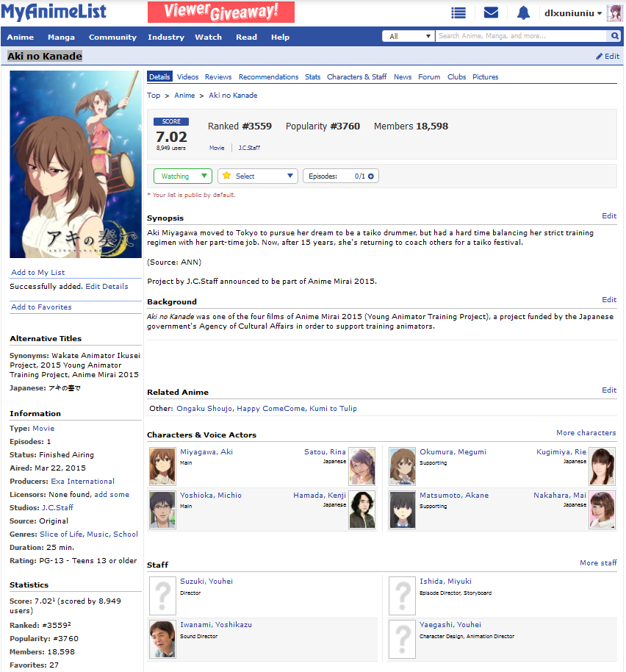Viewport: 626px width, 672px height.
Task: Click the episode increment plus icon
Action: (371, 176)
